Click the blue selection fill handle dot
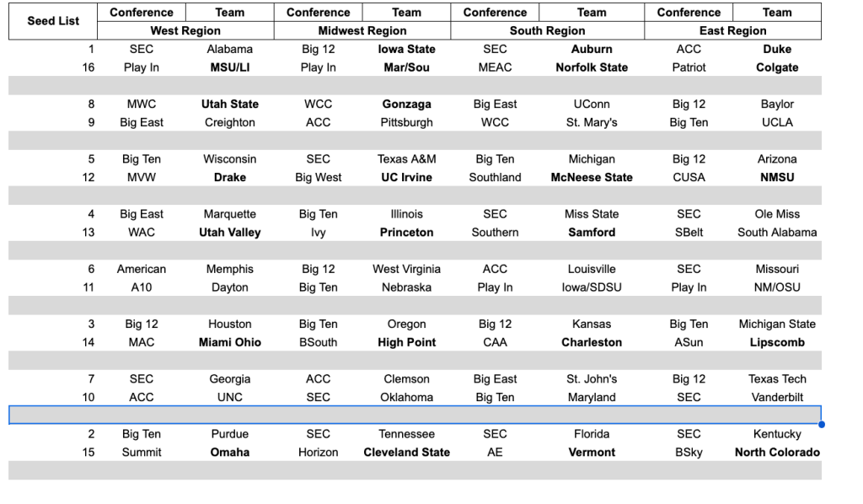The height and width of the screenshot is (504, 863). coord(822,424)
